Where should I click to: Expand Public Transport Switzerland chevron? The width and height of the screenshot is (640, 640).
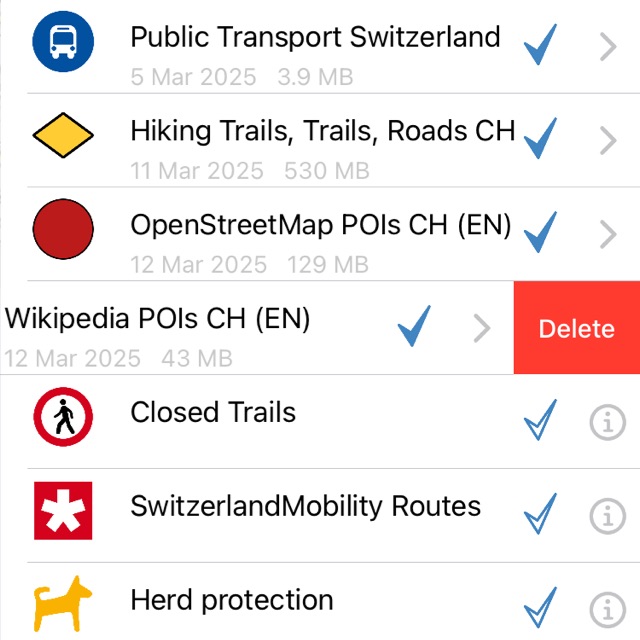tap(607, 46)
